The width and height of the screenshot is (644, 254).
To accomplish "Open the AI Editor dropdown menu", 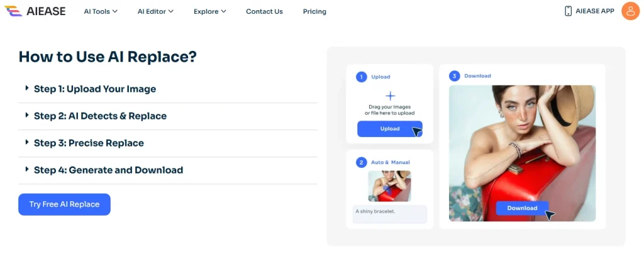I will tap(155, 11).
